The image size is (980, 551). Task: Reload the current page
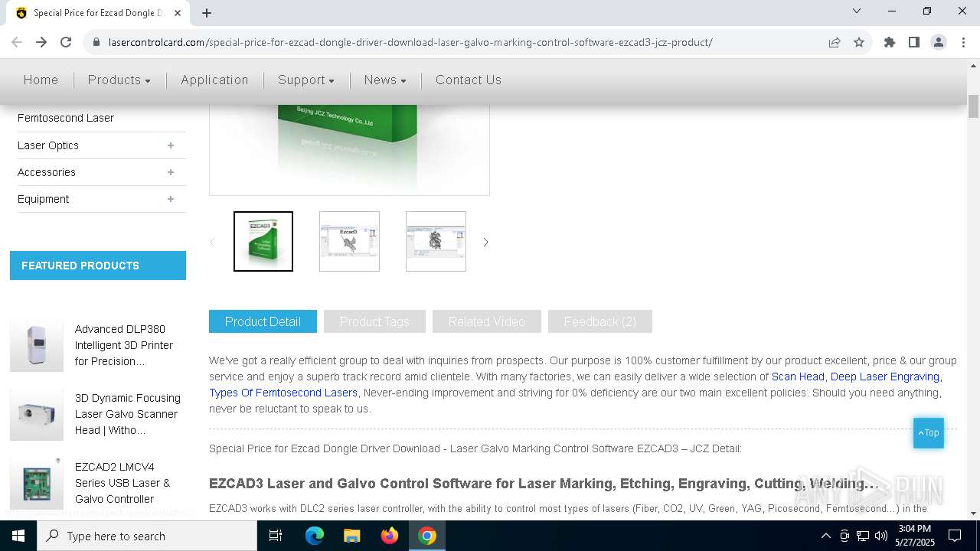[x=66, y=42]
